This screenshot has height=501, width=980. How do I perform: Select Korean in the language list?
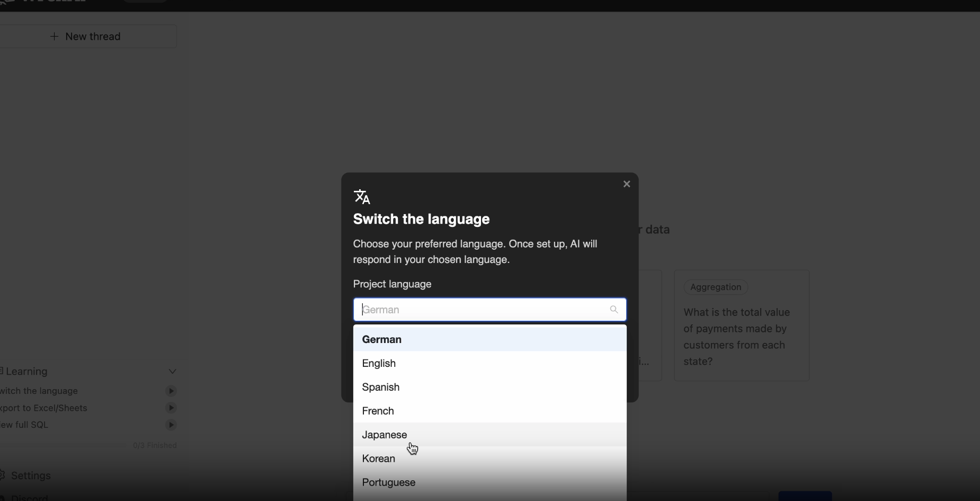coord(378,459)
